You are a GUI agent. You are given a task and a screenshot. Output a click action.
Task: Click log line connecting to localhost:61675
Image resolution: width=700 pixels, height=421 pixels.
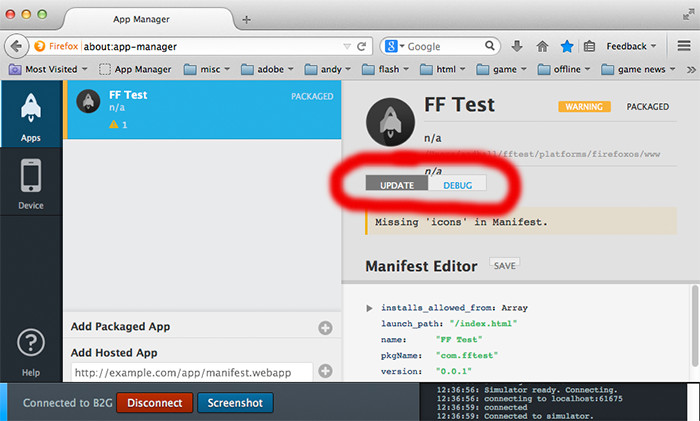coord(529,399)
